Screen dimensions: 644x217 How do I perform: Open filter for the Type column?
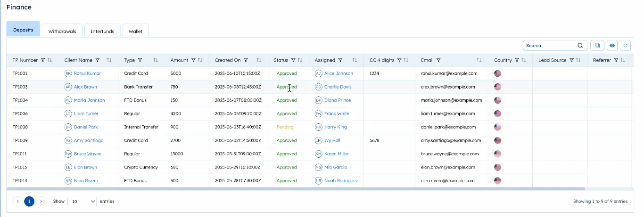[140, 60]
